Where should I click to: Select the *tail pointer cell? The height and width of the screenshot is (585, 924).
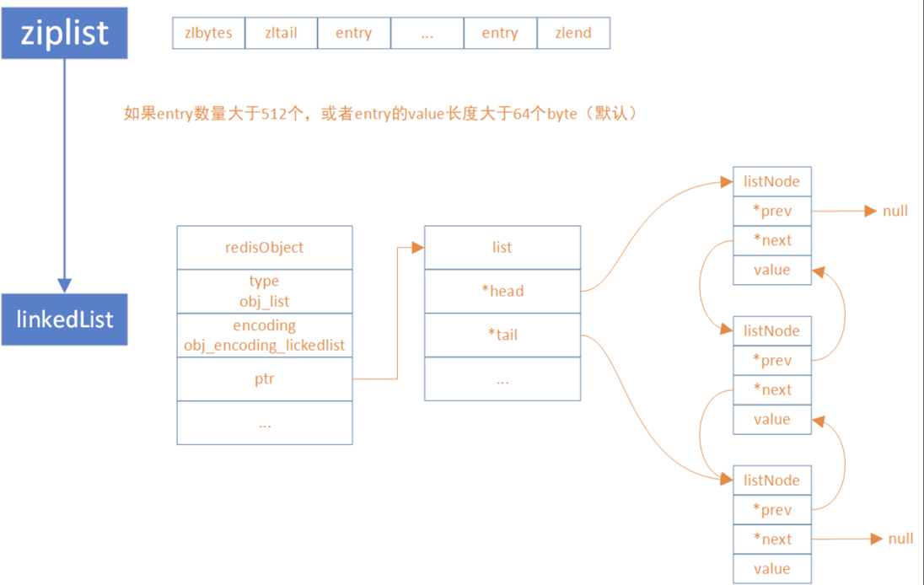coord(502,335)
